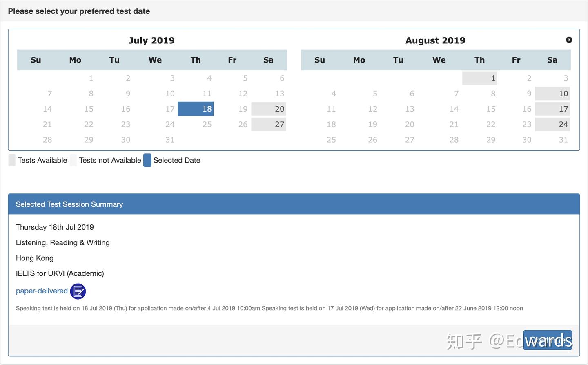
Task: Click the Tests Available legend square
Action: click(11, 160)
